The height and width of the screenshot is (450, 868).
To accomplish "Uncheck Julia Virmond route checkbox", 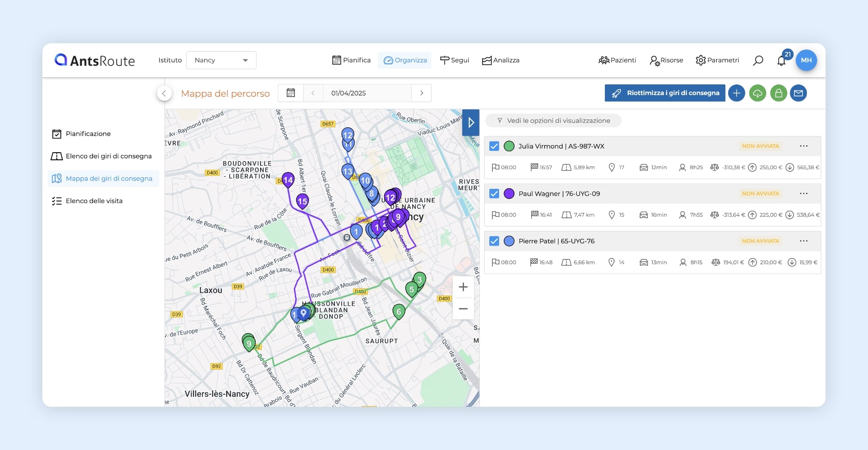I will 494,146.
